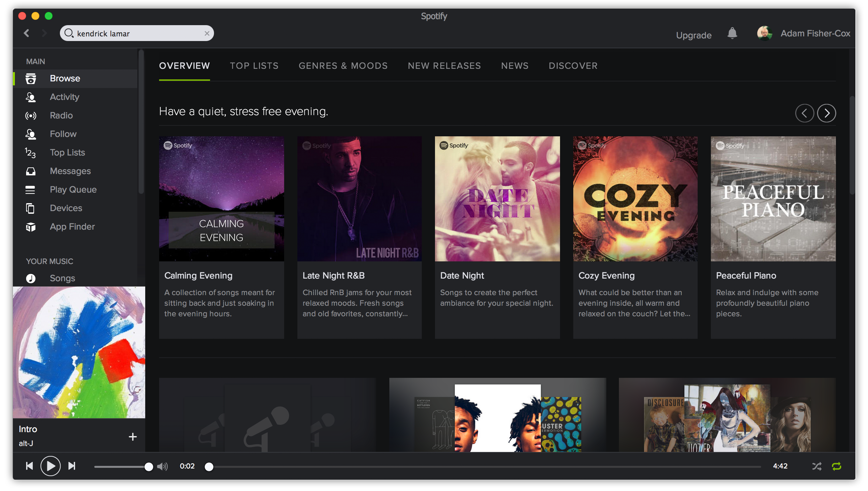This screenshot has height=491, width=868.
Task: Open the Devices section icon
Action: (x=31, y=208)
